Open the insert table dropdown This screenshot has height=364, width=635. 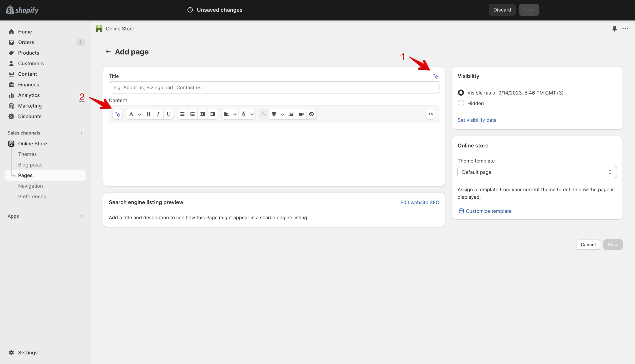(x=278, y=114)
